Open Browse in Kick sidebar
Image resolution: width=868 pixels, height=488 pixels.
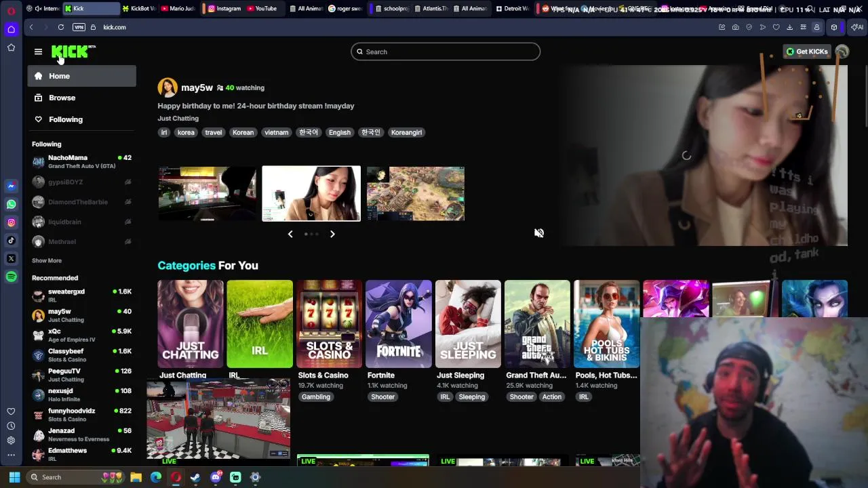[x=81, y=98]
